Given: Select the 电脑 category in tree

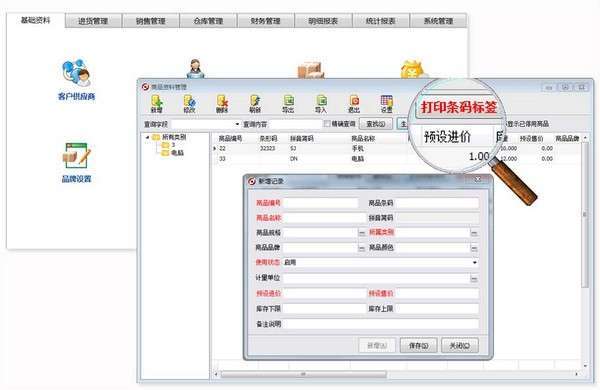Looking at the screenshot, I should [177, 153].
